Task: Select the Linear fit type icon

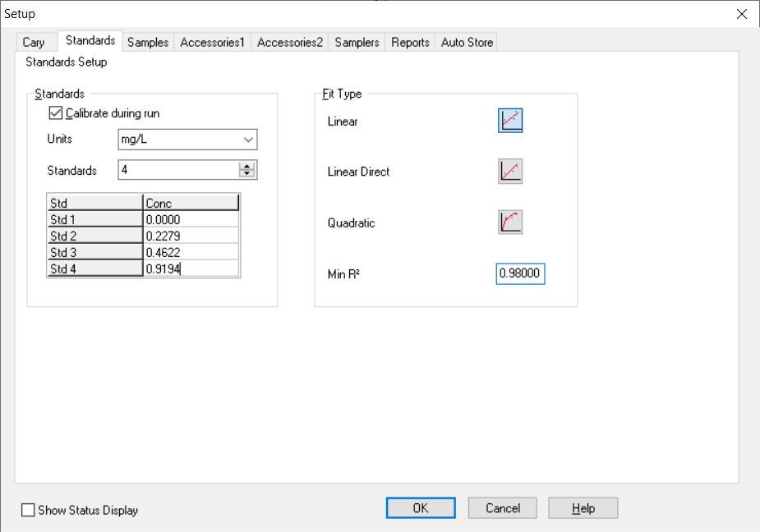Action: point(510,121)
